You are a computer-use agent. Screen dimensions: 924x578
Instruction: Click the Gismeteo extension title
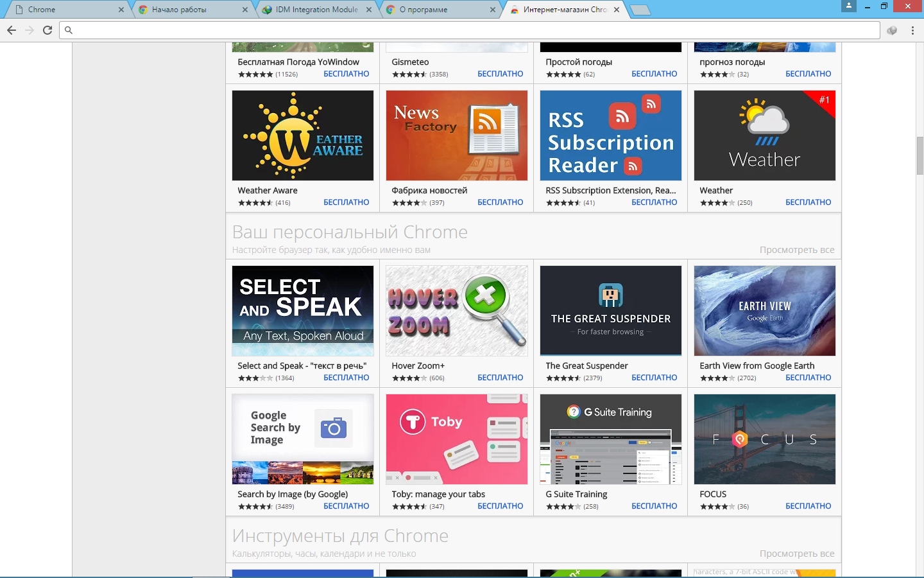(x=410, y=62)
